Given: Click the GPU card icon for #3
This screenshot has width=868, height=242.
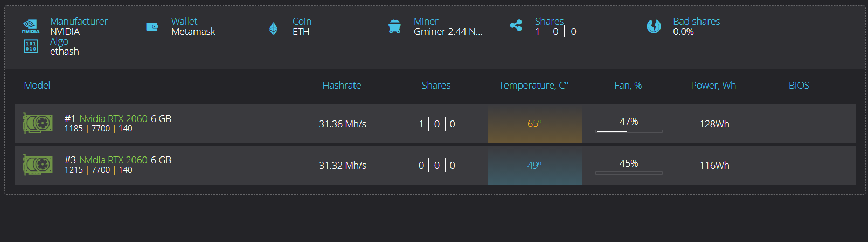Looking at the screenshot, I should tap(38, 165).
